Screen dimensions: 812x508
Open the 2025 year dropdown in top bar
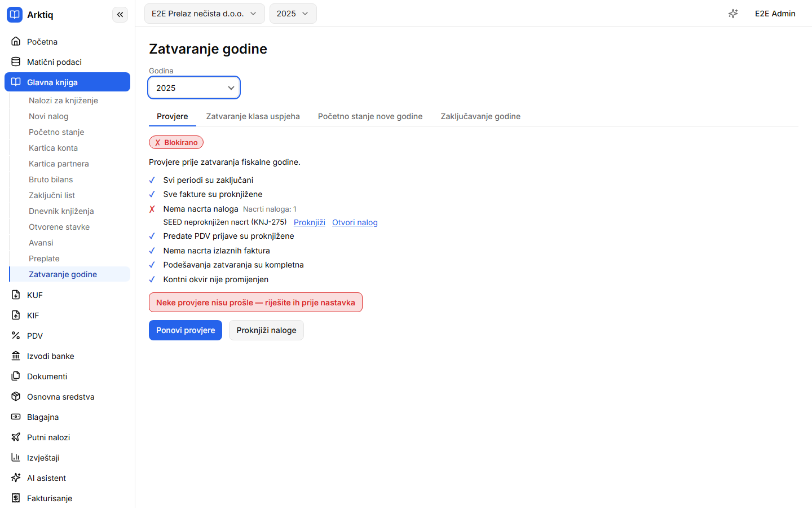point(293,14)
